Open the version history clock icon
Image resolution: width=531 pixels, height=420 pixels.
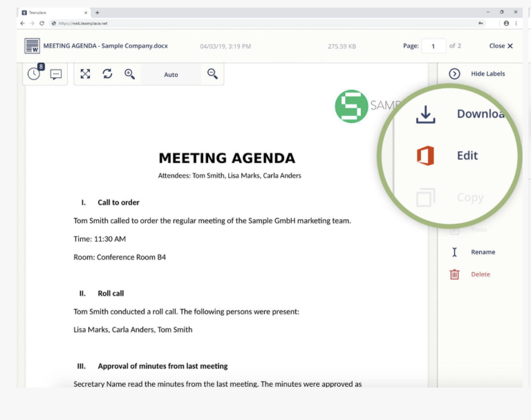[x=33, y=74]
